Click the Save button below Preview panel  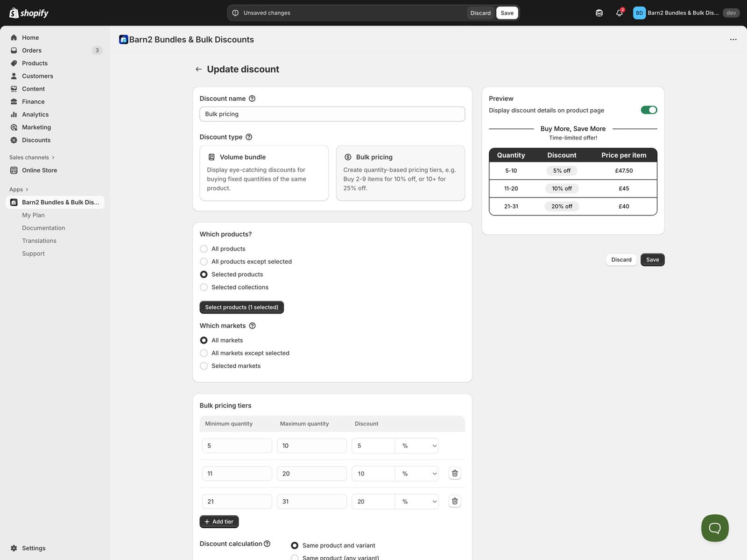coord(652,260)
